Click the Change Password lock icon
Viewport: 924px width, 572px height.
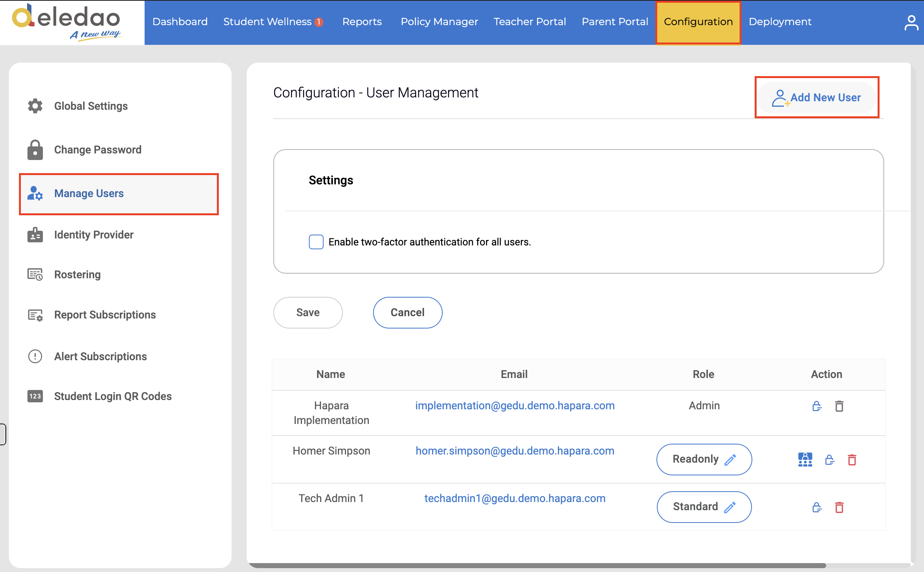pos(35,150)
